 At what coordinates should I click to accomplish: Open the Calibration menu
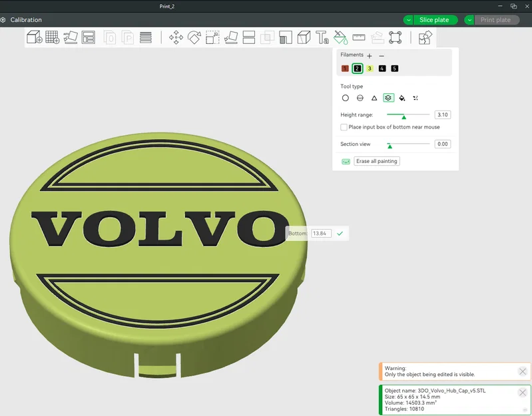[x=26, y=20]
